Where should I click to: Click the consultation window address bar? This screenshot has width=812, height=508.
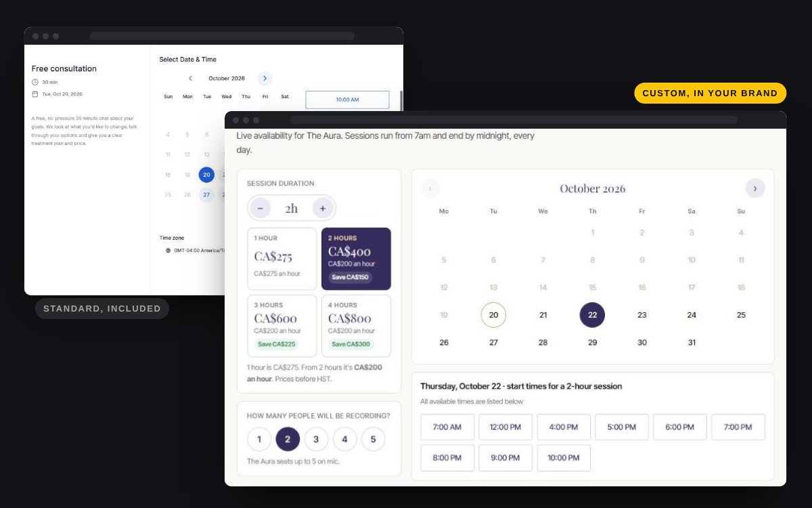tap(222, 36)
